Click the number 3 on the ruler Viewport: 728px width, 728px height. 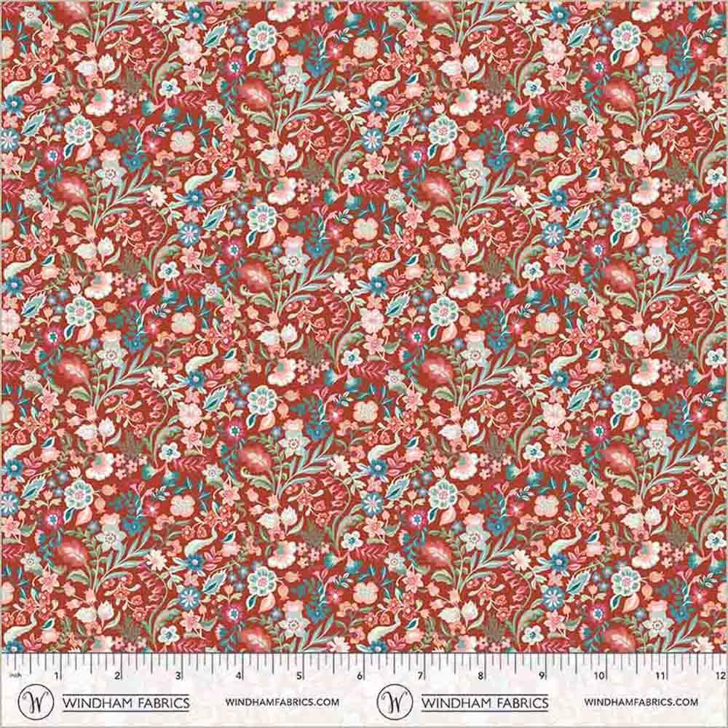pos(178,676)
